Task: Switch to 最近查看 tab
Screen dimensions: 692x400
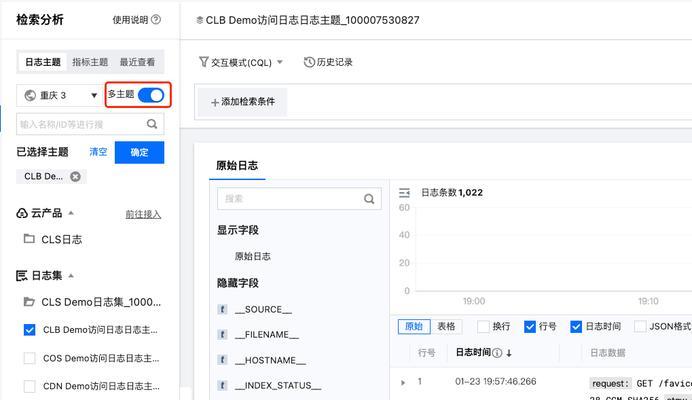Action: click(x=137, y=62)
